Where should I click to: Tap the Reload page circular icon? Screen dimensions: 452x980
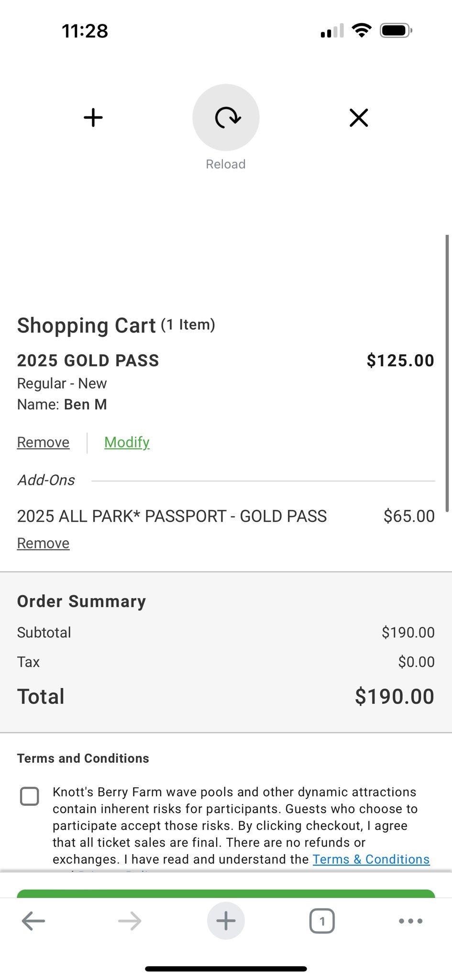tap(226, 118)
